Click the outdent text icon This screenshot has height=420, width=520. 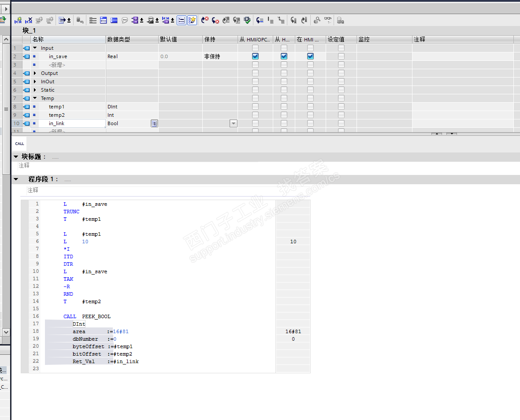tap(281, 21)
